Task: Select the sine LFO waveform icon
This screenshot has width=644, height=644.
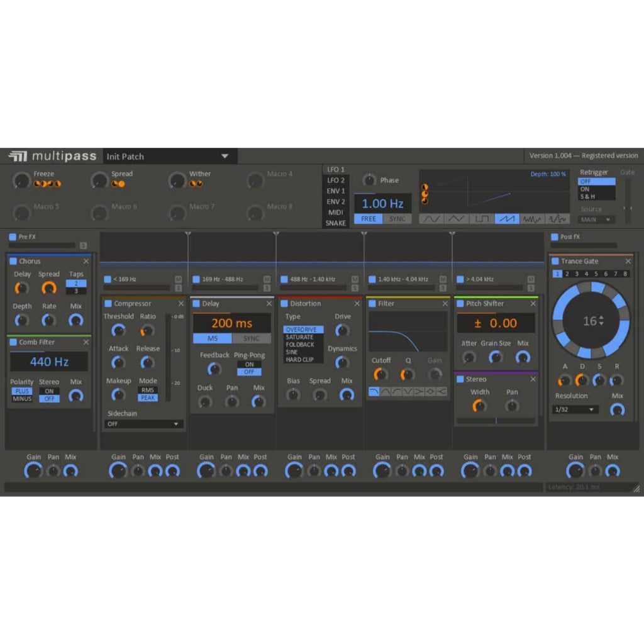Action: (x=431, y=218)
